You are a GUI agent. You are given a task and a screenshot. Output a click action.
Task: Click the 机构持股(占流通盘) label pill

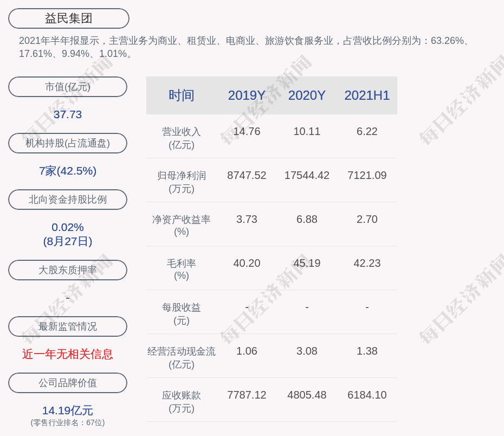point(68,143)
